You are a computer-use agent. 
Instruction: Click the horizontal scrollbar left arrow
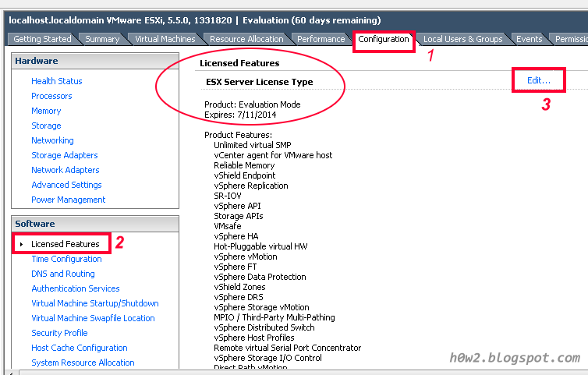(11, 373)
